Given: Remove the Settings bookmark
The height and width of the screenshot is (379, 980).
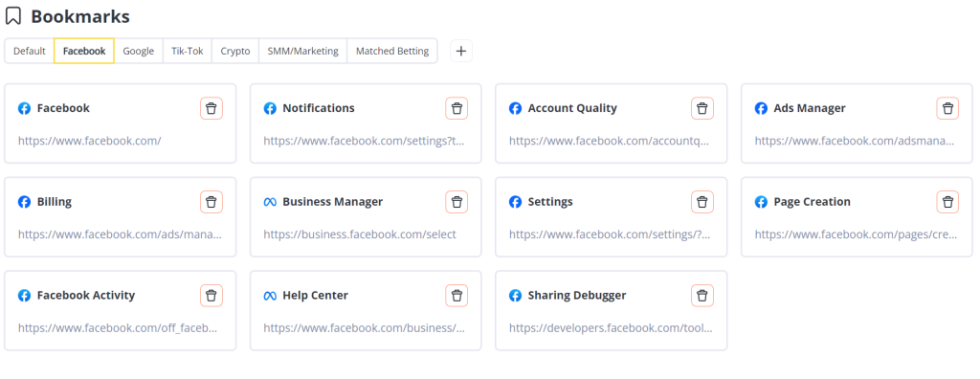Looking at the screenshot, I should click(x=702, y=202).
